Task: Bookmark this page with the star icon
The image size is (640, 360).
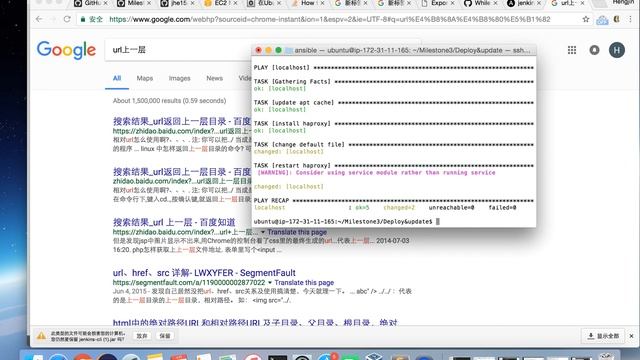Action: click(586, 19)
